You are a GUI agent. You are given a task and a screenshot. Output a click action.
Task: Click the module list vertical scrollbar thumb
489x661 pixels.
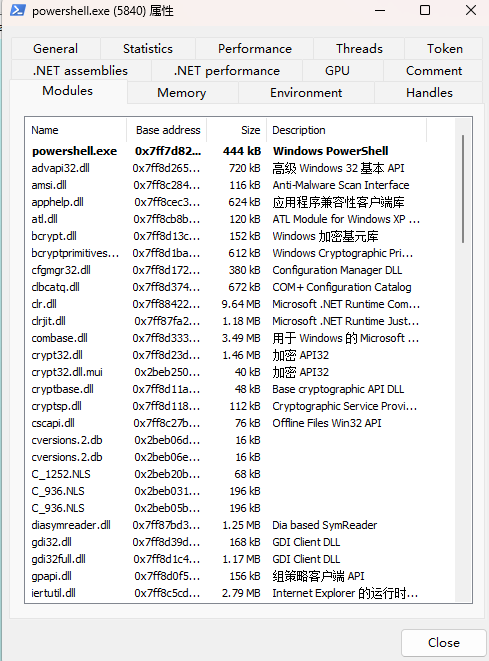tap(463, 189)
